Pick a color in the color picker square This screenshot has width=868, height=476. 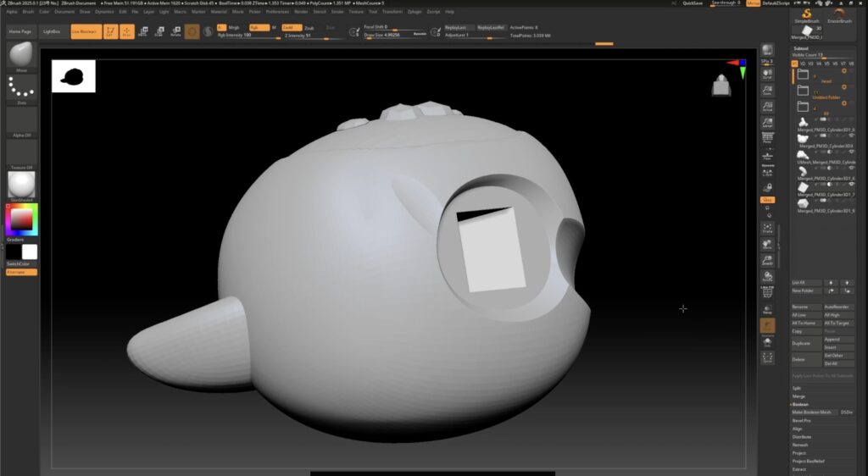(21, 219)
